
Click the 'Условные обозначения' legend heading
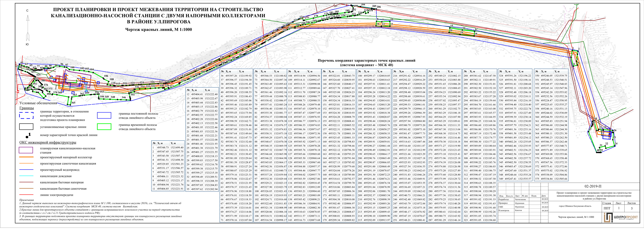coord(38,103)
